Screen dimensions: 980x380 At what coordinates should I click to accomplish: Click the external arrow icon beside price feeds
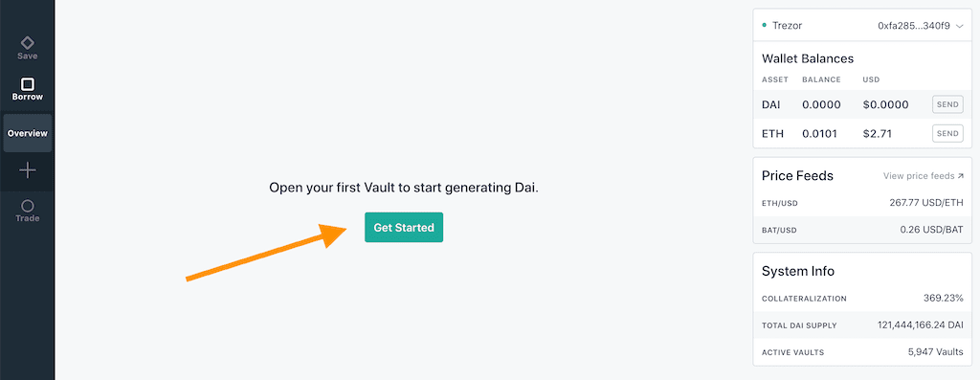point(960,176)
